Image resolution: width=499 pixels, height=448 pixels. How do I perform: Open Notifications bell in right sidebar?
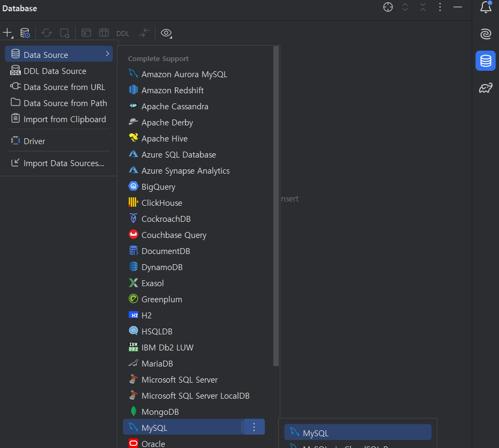pos(486,7)
